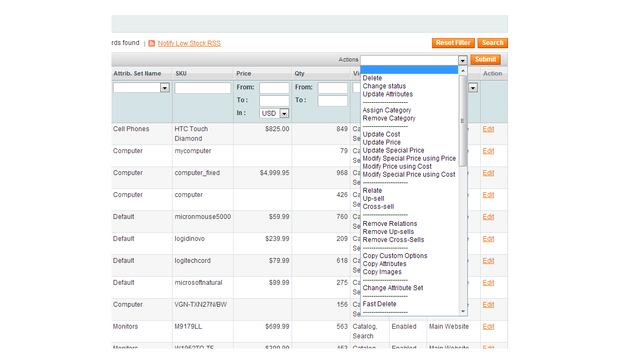627x364 pixels.
Task: Select Relate action
Action: pyautogui.click(x=372, y=191)
